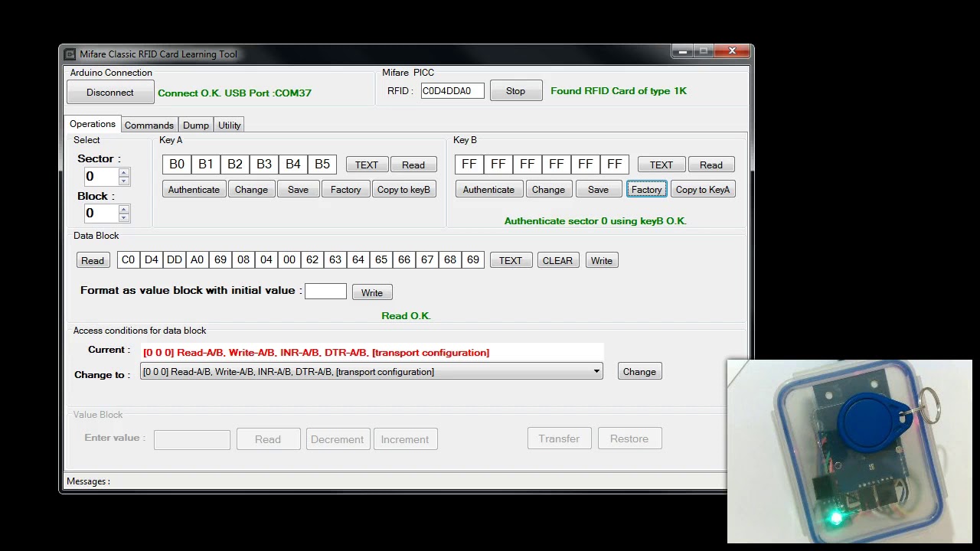Authenticate using Key A
This screenshot has width=980, height=551.
pyautogui.click(x=194, y=190)
